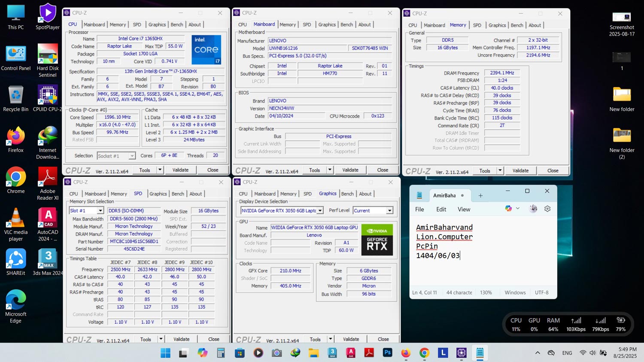This screenshot has width=644, height=362.
Task: Open the Adobe Reader XI desktop icon
Action: point(48,184)
